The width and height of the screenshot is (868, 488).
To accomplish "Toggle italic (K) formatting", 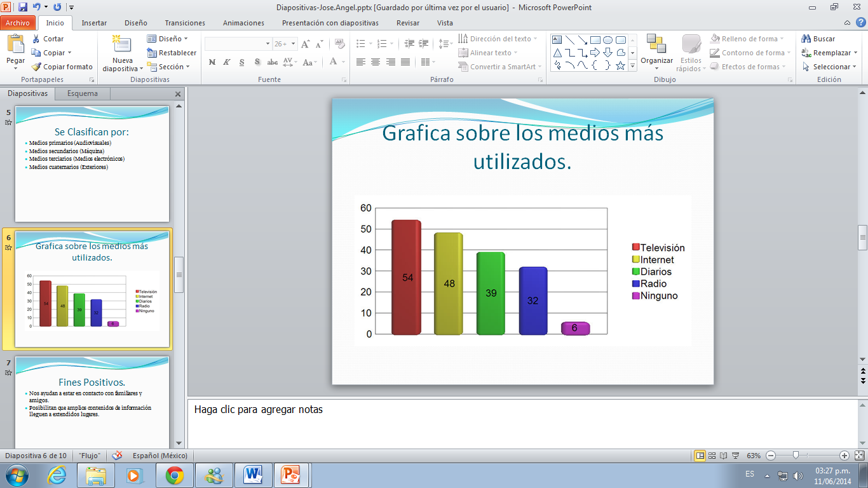I will click(226, 62).
